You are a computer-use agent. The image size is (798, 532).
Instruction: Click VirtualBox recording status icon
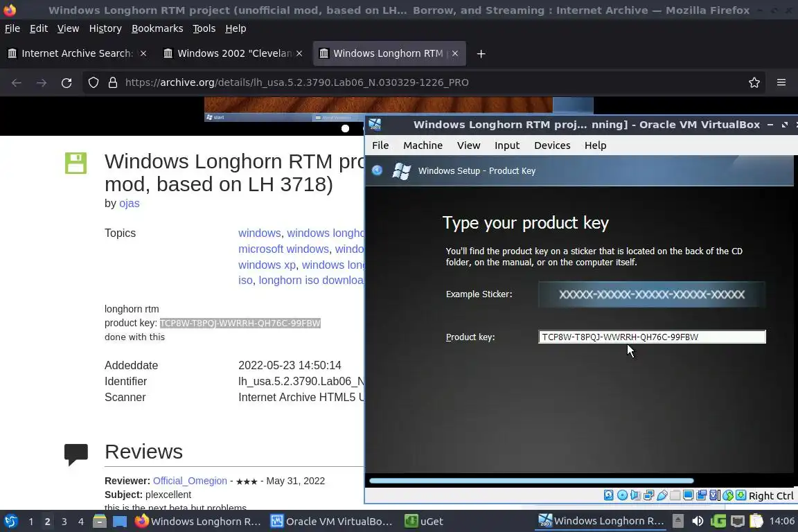coord(701,495)
